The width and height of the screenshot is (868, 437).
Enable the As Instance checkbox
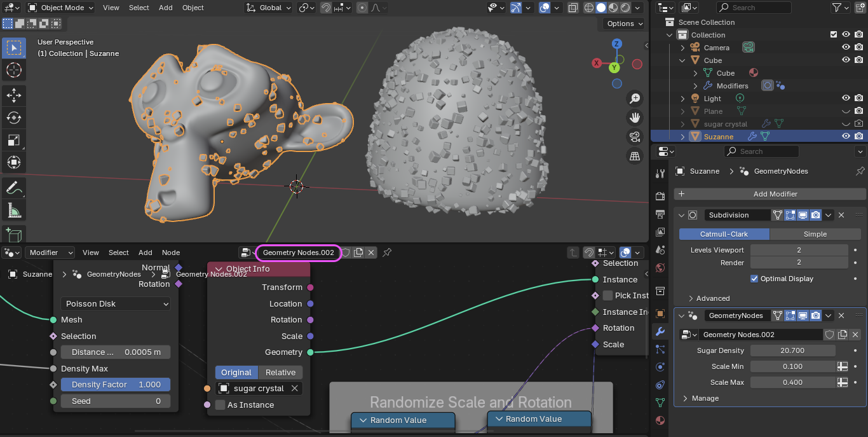220,405
